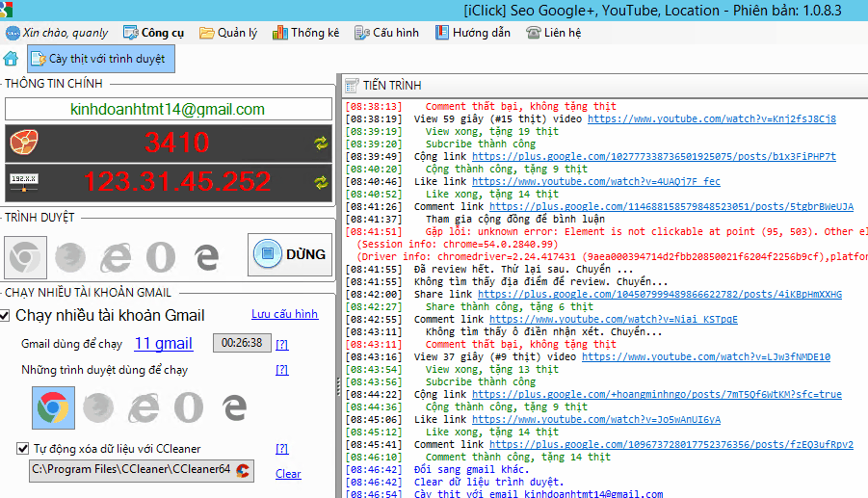
Task: Open the Lưu cấu hình link
Action: pos(284,314)
